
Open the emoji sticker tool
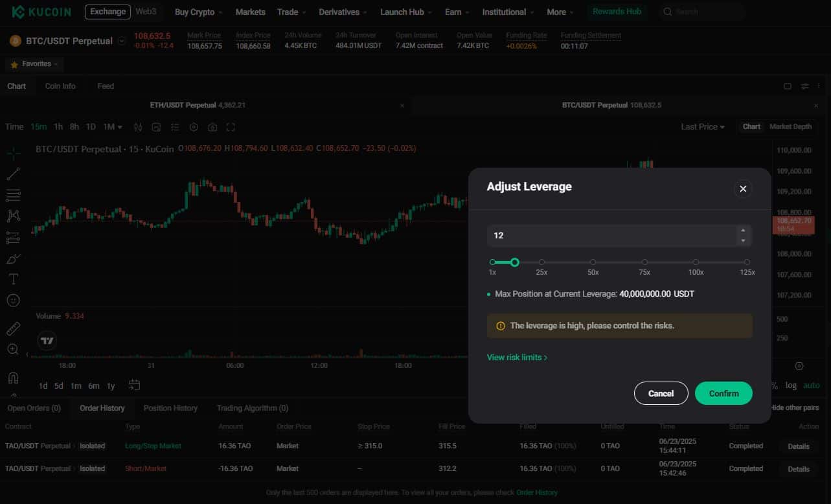[x=13, y=301]
